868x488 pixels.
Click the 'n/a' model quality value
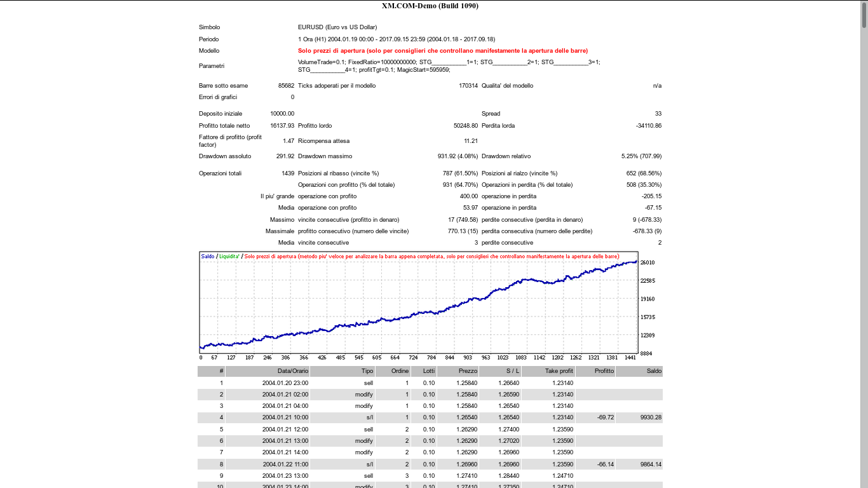pos(657,86)
